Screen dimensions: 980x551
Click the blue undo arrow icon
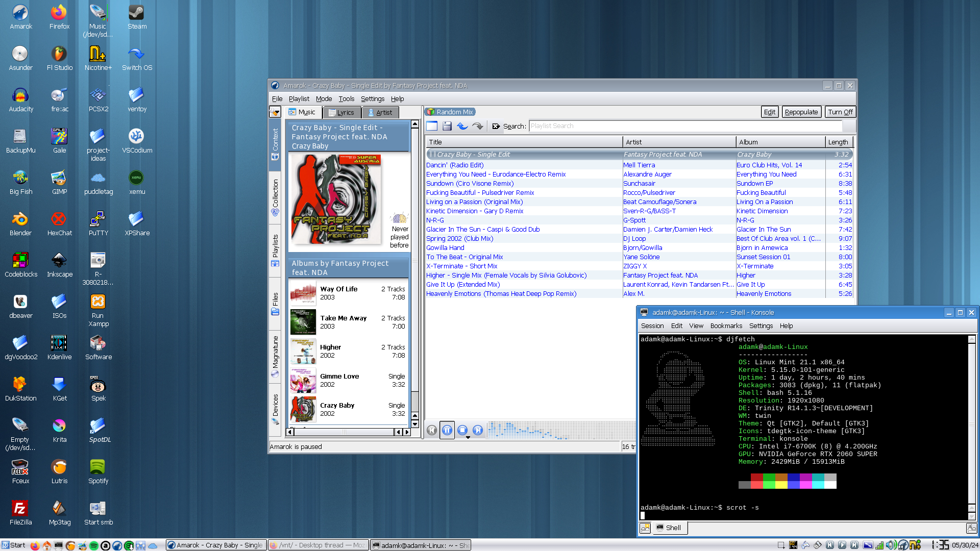coord(462,126)
